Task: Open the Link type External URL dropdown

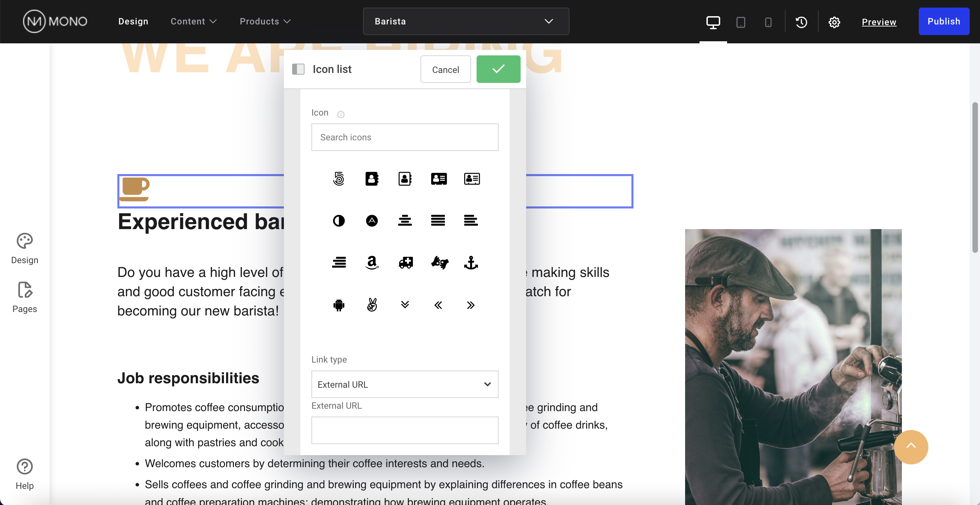Action: (405, 385)
